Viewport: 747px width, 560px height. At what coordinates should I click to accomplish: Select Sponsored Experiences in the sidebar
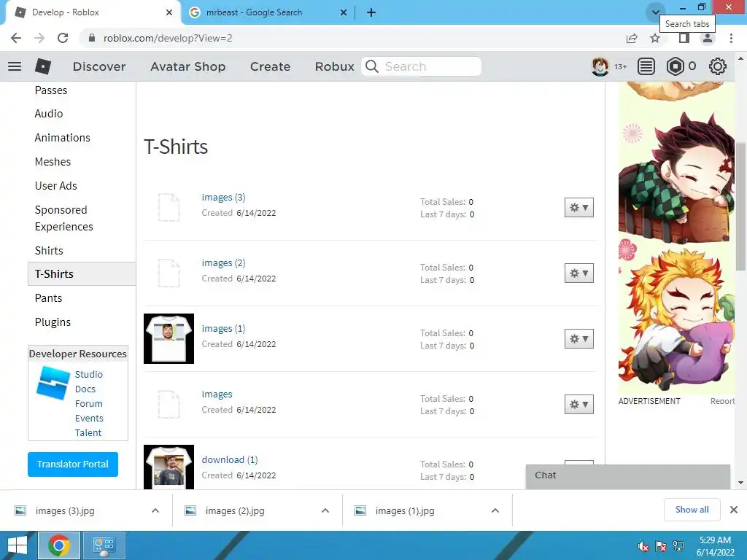click(64, 218)
